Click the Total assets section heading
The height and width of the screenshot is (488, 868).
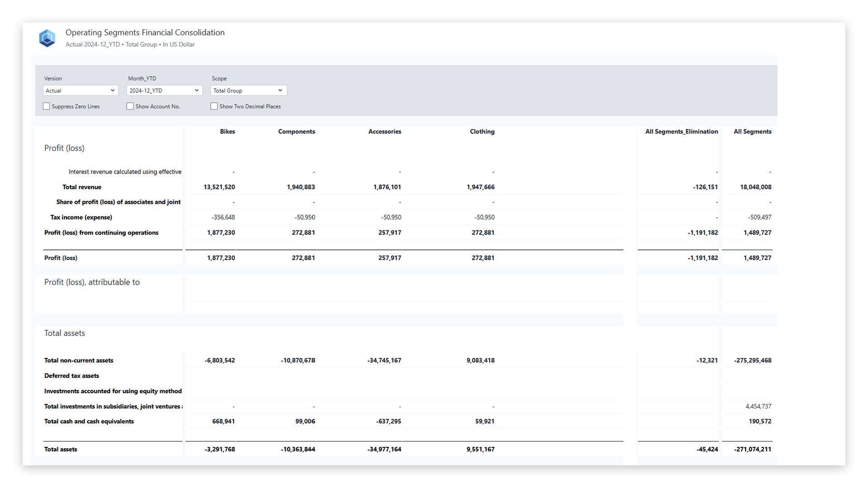65,333
